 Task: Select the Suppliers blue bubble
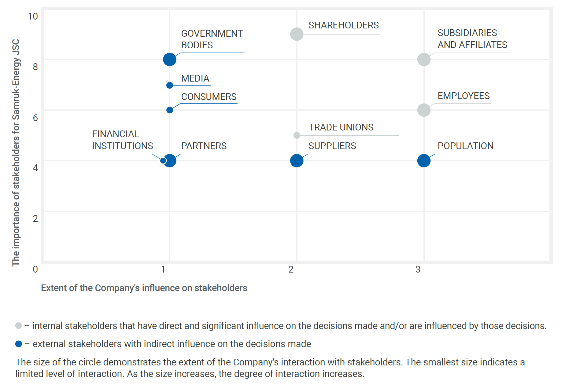pos(297,161)
